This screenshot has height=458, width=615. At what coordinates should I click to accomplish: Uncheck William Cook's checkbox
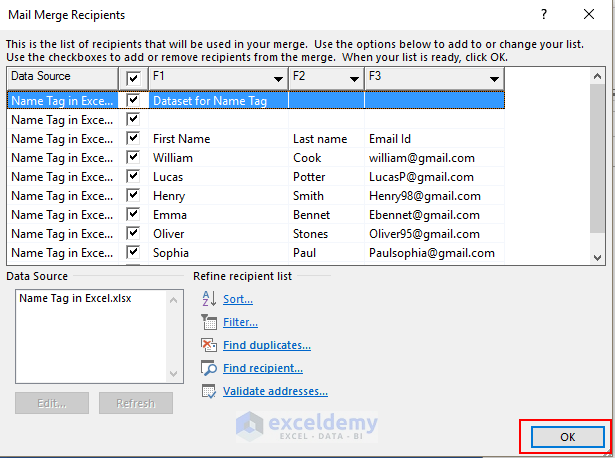coord(133,157)
